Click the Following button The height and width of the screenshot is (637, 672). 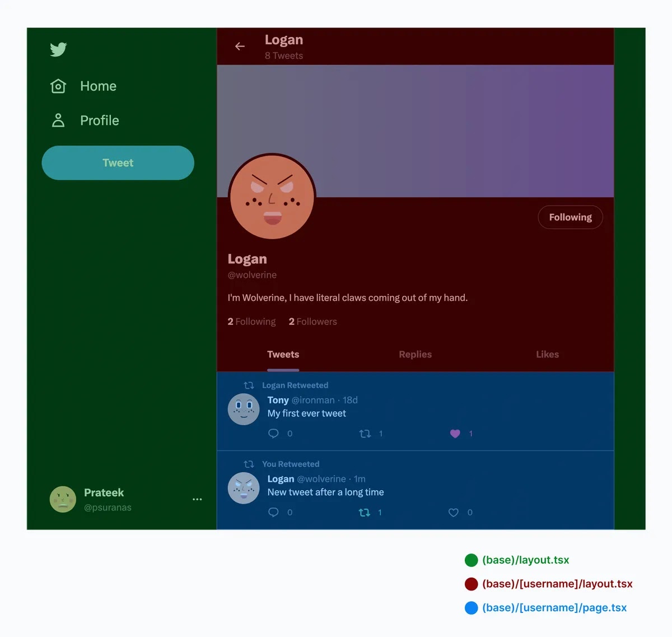pos(570,217)
